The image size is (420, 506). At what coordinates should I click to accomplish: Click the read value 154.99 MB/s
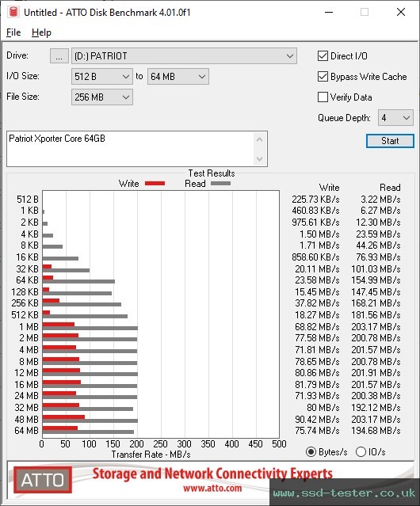pos(376,280)
